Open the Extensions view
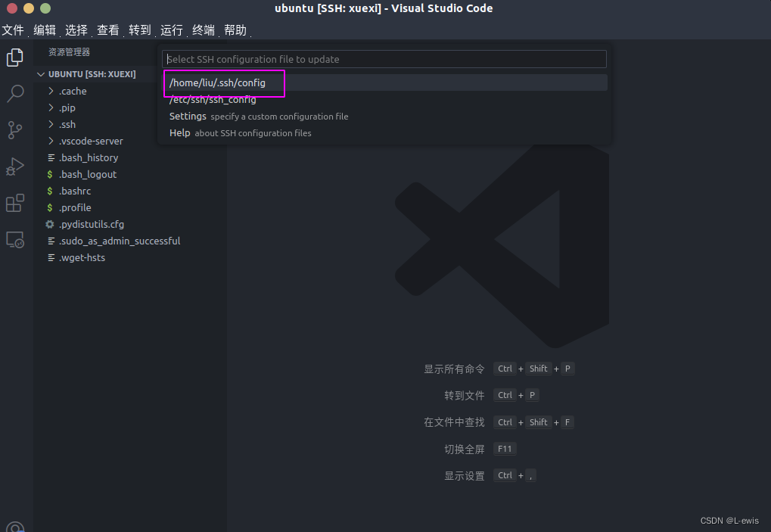The image size is (771, 532). tap(14, 203)
